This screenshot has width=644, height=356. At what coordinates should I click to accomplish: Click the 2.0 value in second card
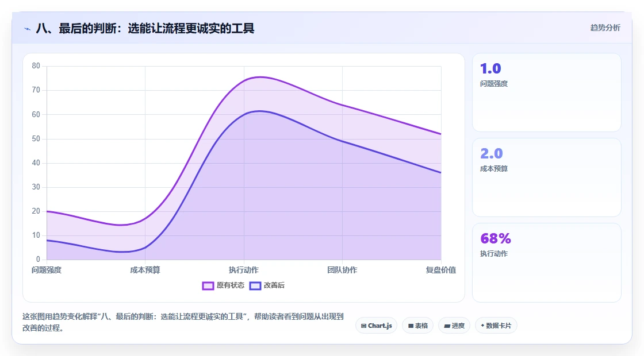(x=491, y=153)
